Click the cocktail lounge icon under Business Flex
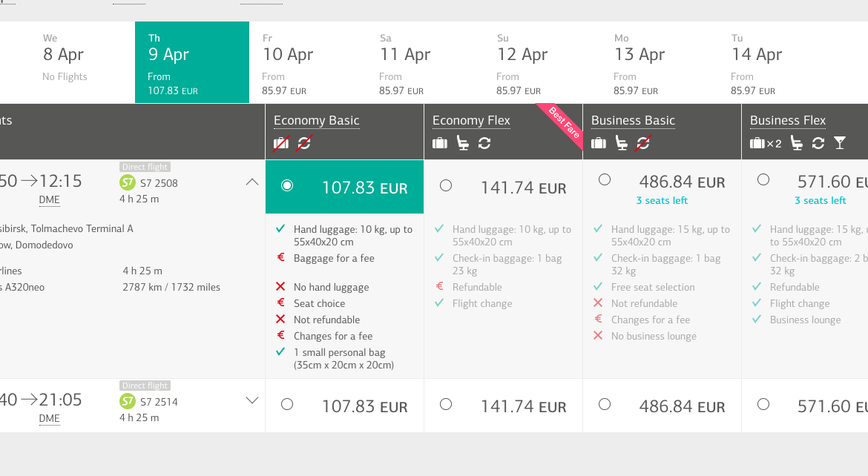Screen dimensions: 868x476 pos(840,143)
